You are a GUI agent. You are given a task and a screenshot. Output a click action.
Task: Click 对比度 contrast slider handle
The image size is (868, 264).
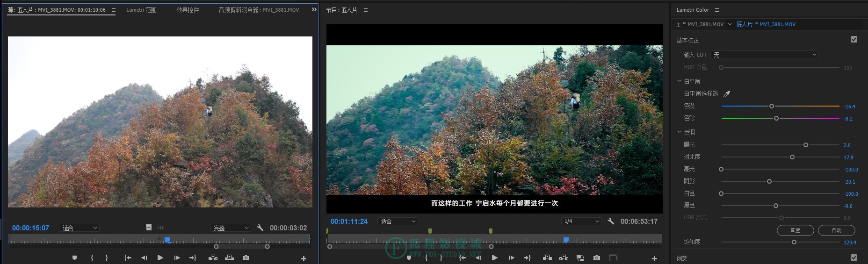coord(792,157)
